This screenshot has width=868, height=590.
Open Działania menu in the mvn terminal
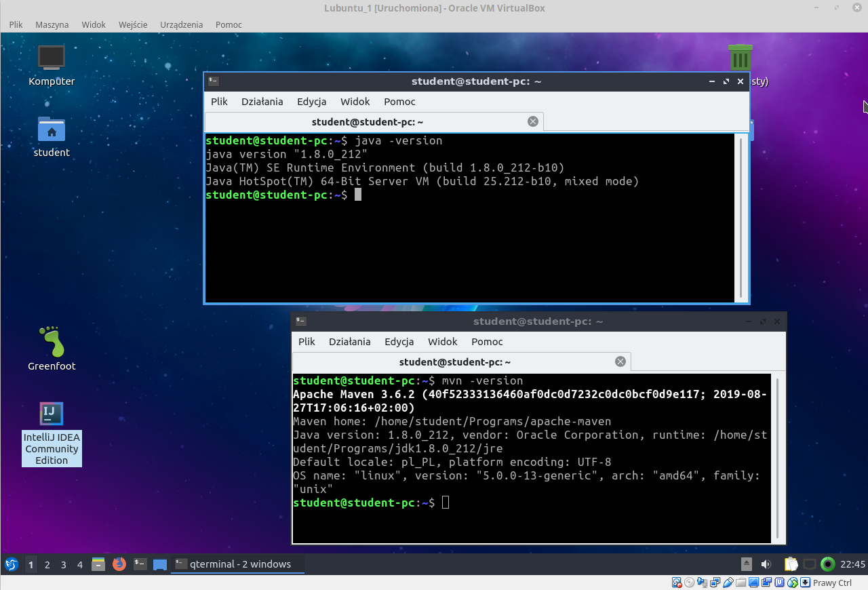[x=350, y=342]
